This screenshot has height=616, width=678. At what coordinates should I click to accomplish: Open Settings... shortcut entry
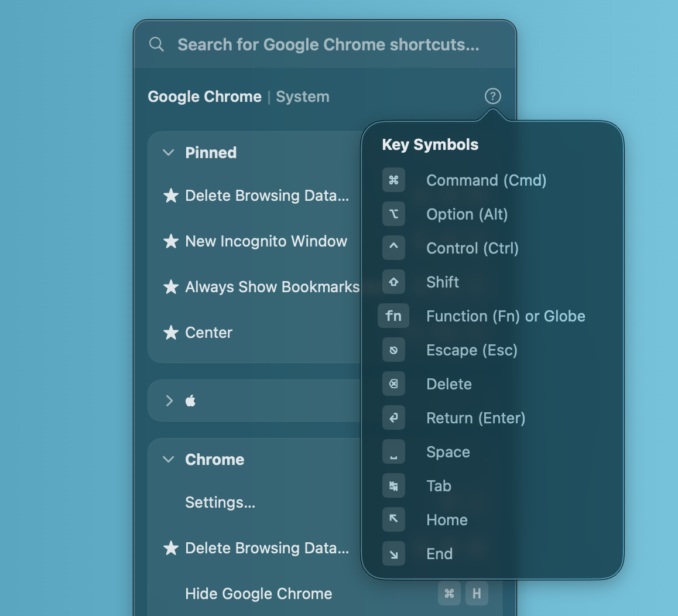pyautogui.click(x=220, y=502)
